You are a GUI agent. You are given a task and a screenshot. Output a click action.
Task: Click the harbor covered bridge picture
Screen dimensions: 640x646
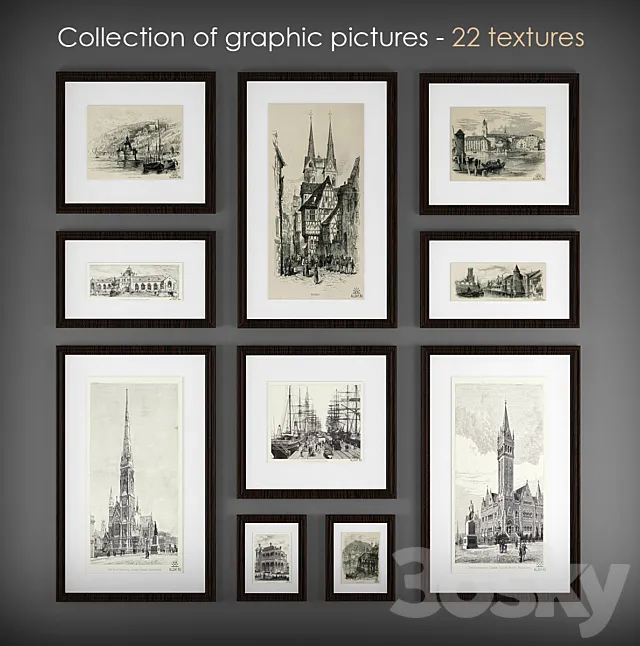click(x=499, y=279)
